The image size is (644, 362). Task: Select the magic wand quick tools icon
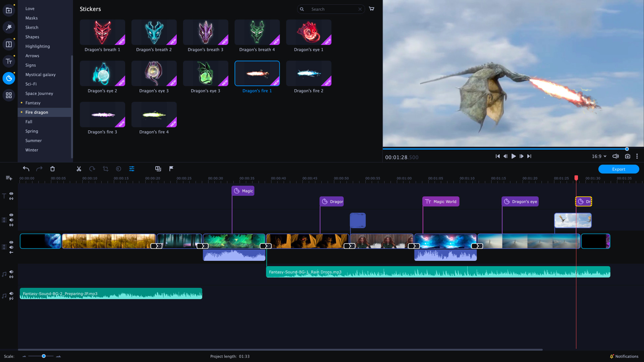(x=8, y=27)
